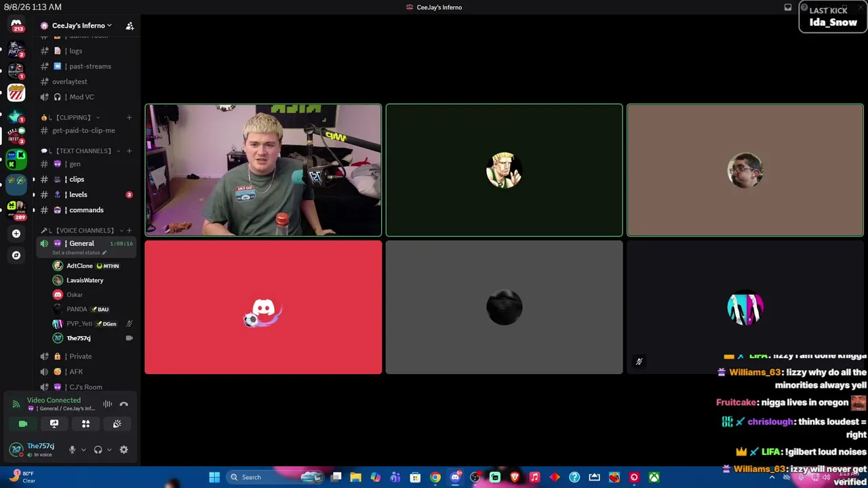Click Add a Server plus icon

click(16, 234)
